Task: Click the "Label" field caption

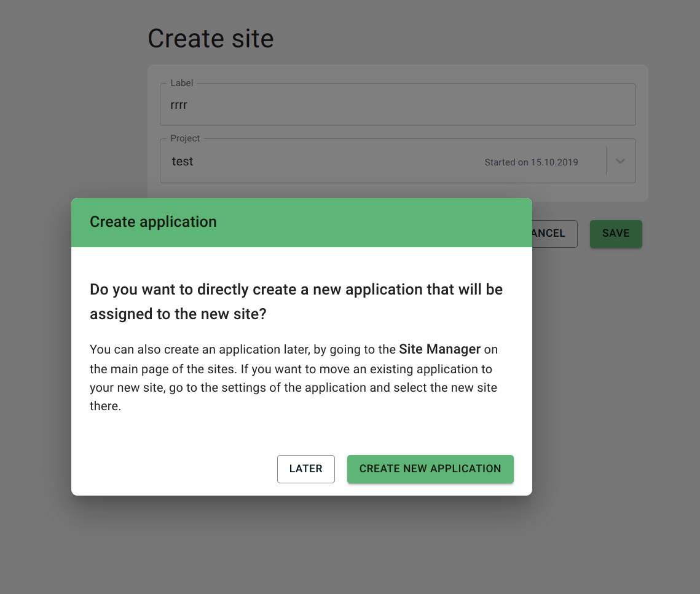Action: [x=181, y=83]
